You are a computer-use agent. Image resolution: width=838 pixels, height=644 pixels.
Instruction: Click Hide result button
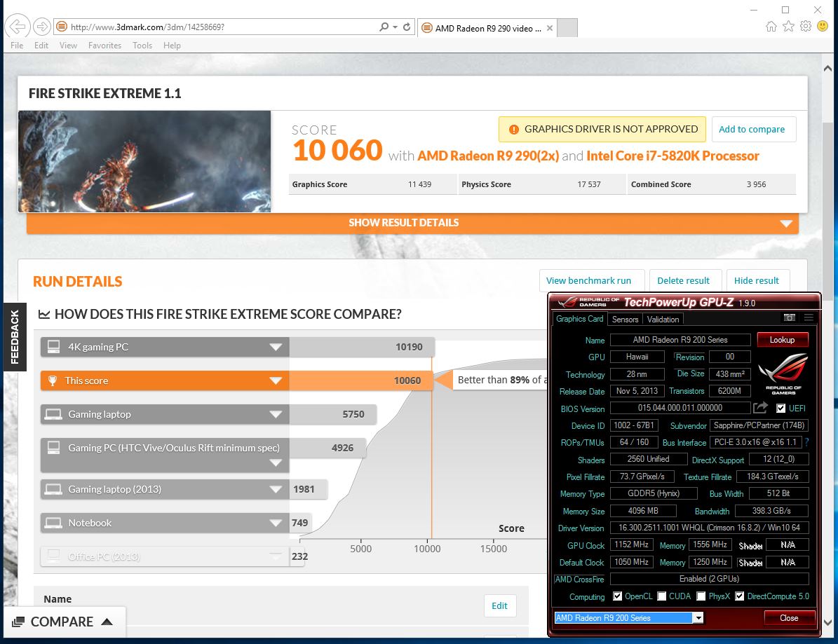pos(758,281)
